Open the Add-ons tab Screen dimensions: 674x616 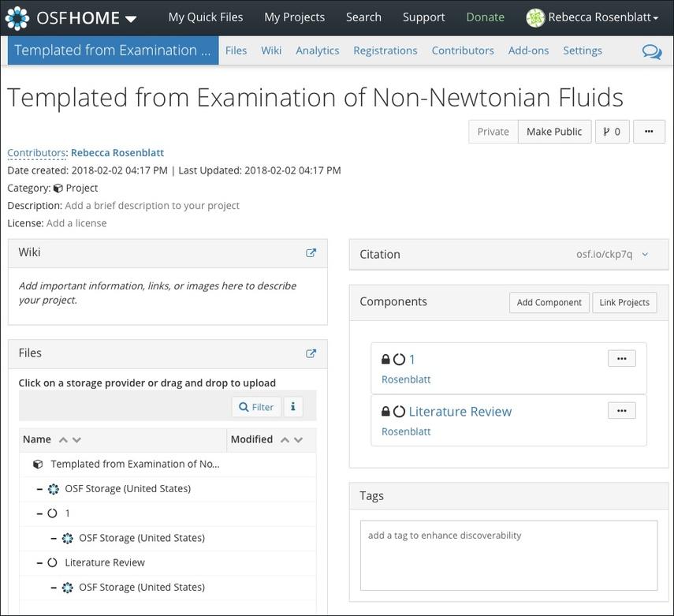click(528, 50)
